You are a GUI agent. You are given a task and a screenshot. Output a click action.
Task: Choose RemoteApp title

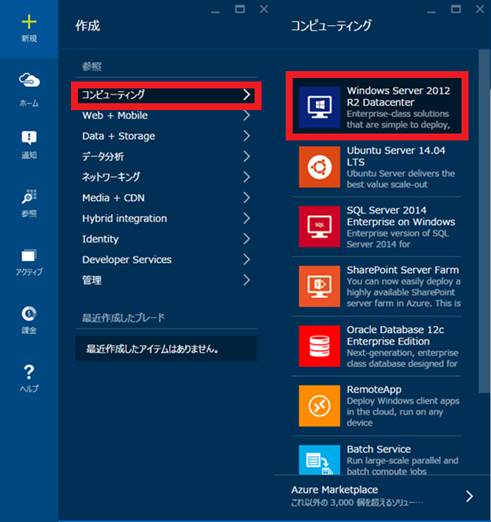click(374, 389)
